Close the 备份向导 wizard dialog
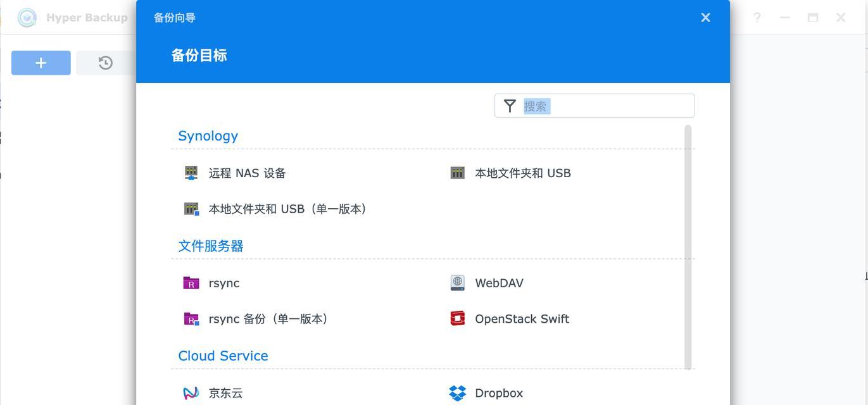The image size is (868, 405). point(705,18)
